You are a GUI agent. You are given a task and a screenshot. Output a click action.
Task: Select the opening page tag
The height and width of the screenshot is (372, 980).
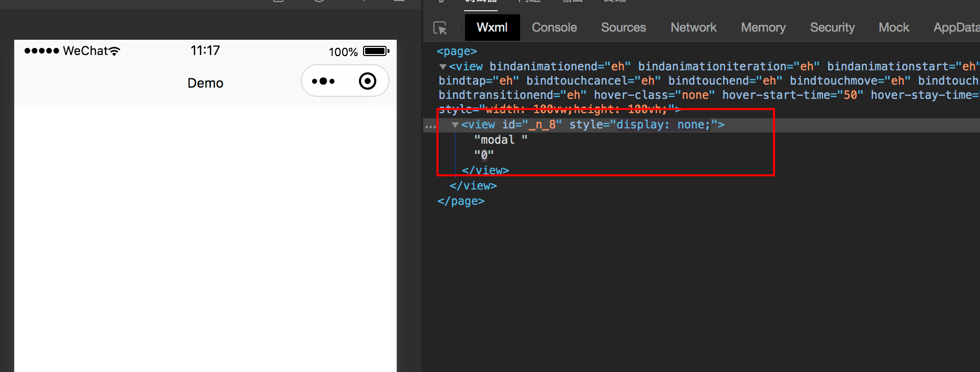[x=456, y=51]
